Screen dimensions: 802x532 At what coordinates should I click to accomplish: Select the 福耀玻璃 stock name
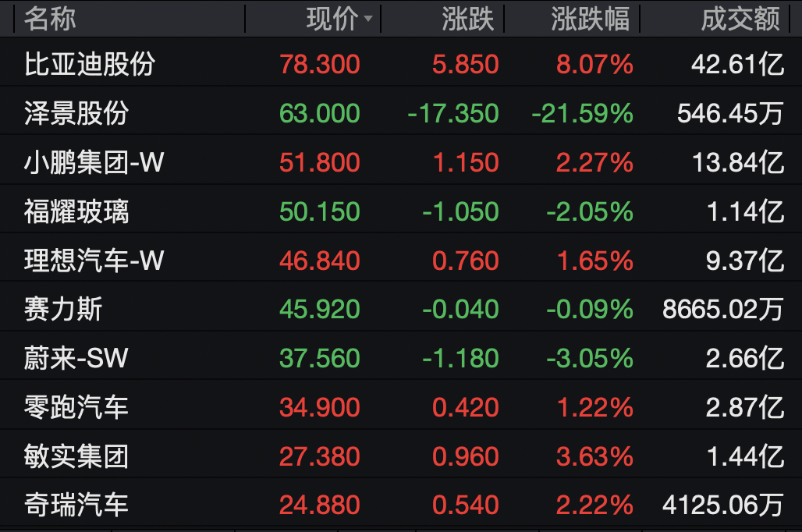[x=76, y=211]
